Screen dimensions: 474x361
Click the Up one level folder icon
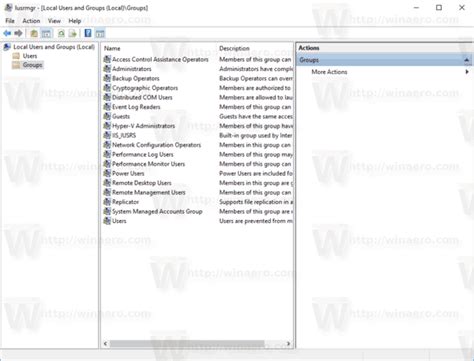(34, 33)
